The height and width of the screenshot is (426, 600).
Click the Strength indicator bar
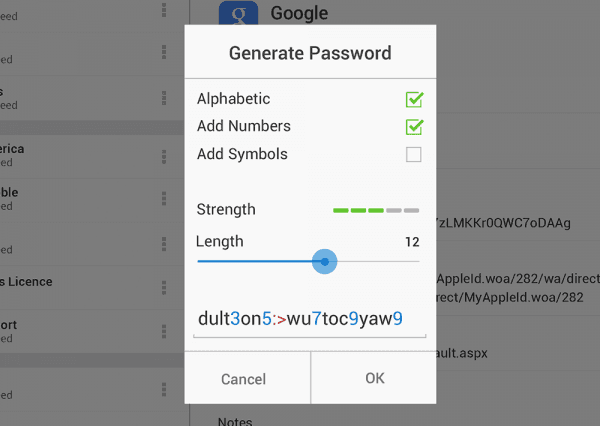pos(376,210)
